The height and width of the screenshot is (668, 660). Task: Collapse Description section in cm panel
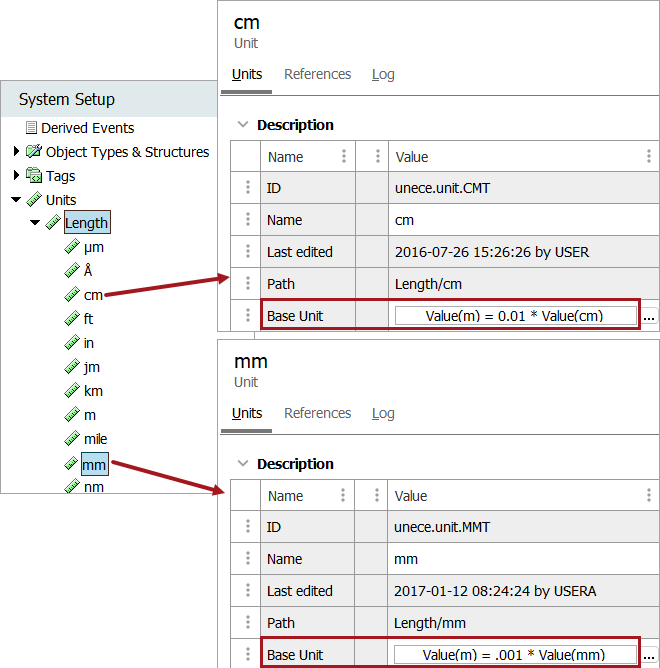click(x=243, y=124)
